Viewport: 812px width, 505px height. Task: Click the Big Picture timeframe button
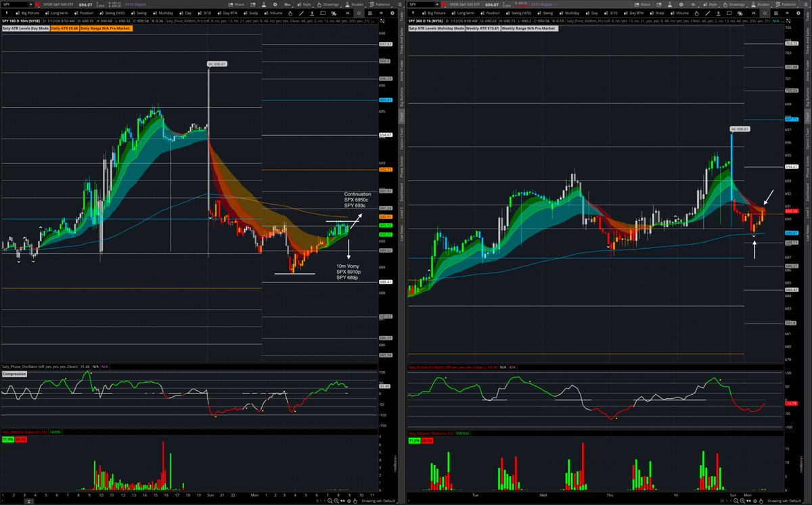(27, 13)
